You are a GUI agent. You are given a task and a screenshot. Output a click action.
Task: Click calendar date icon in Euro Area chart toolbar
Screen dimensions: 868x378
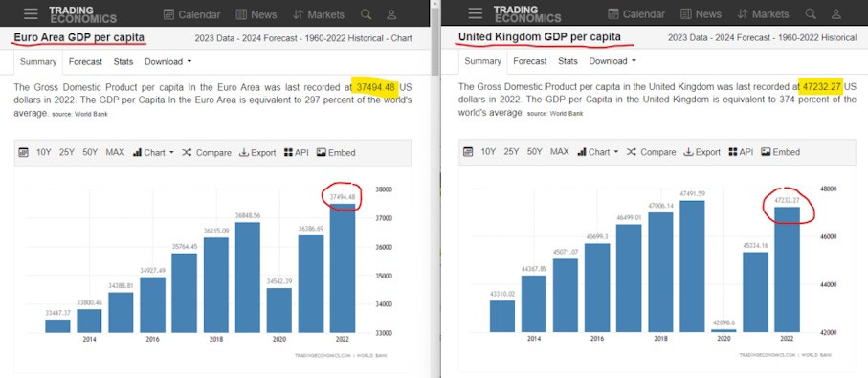click(x=23, y=153)
